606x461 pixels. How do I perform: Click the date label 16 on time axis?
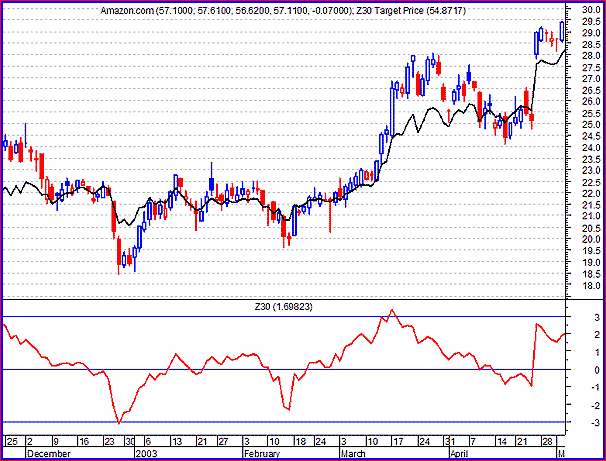tap(83, 441)
